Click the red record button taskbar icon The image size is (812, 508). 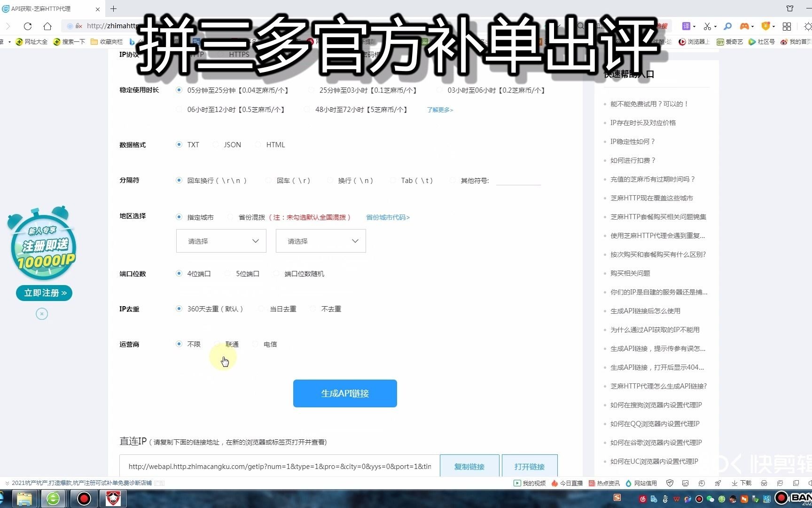[x=84, y=499]
